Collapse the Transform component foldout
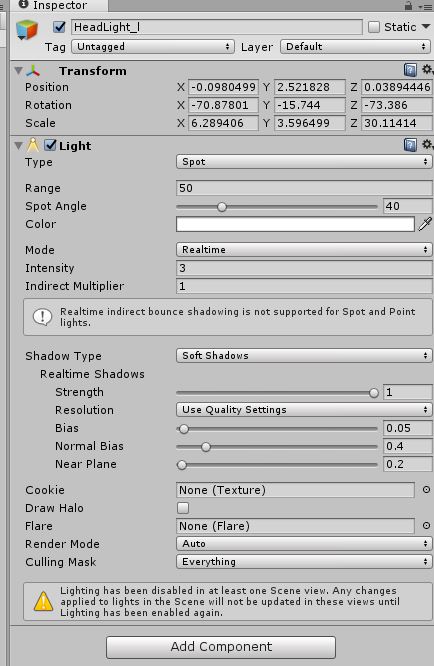434x666 pixels. 18,71
